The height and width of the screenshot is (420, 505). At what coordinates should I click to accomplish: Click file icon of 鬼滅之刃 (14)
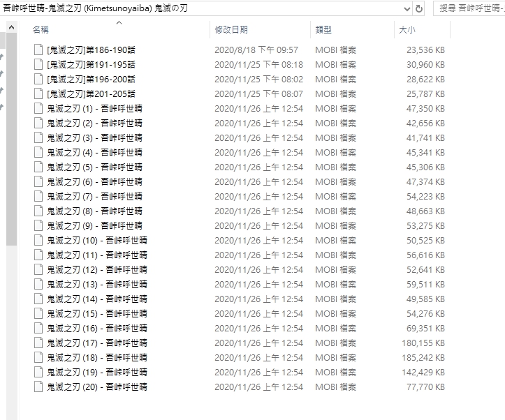(x=38, y=299)
